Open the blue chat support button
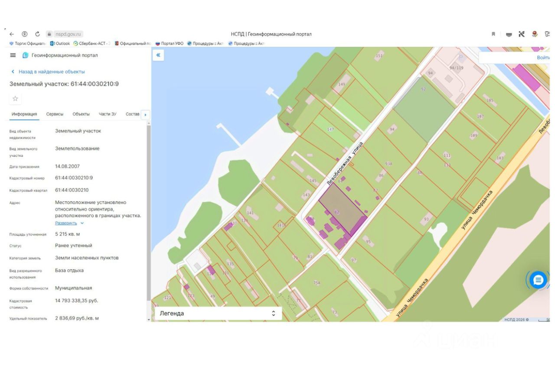555x392 pixels. click(538, 280)
